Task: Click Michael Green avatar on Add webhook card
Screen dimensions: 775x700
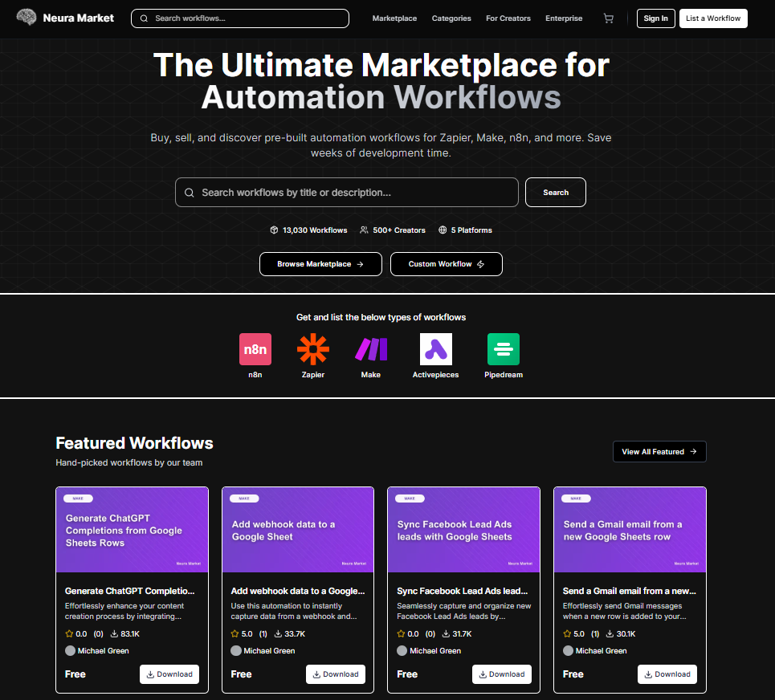Action: (236, 650)
